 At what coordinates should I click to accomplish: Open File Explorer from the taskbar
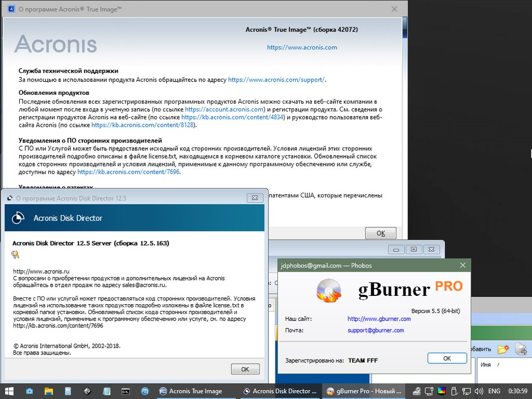[49, 391]
